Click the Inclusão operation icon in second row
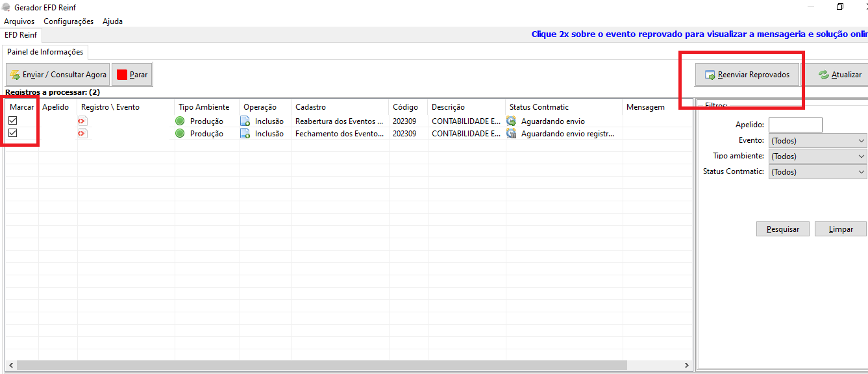This screenshot has height=374, width=868. pyautogui.click(x=245, y=134)
